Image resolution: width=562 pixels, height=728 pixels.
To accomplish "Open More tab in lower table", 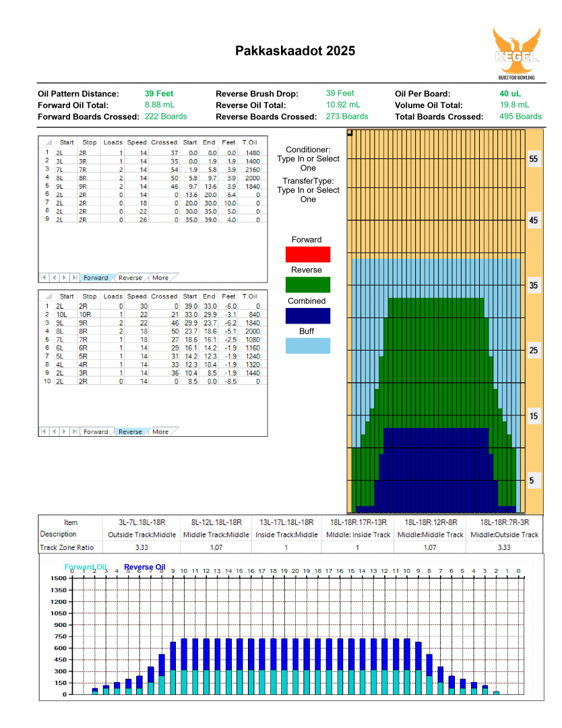I will (x=160, y=431).
